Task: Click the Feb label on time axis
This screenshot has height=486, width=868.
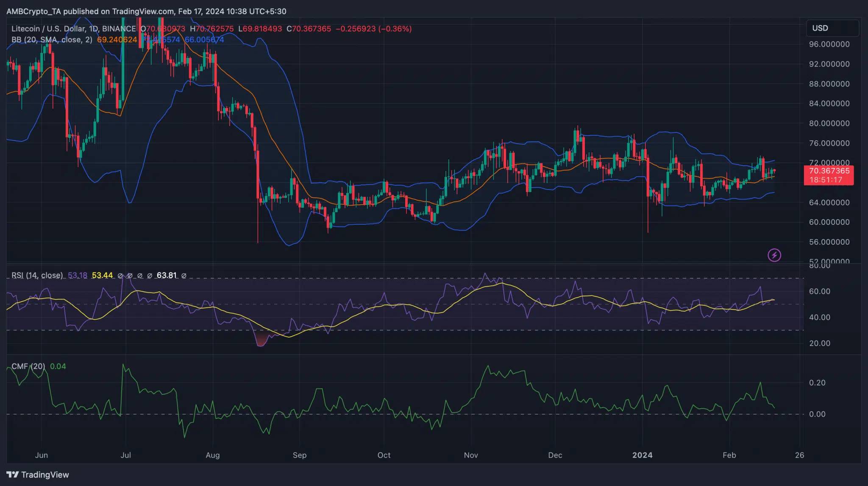Action: point(729,455)
